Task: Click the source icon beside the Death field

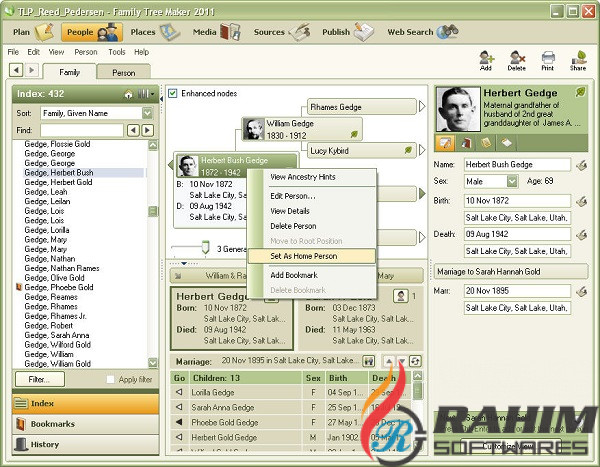Action: pyautogui.click(x=581, y=235)
